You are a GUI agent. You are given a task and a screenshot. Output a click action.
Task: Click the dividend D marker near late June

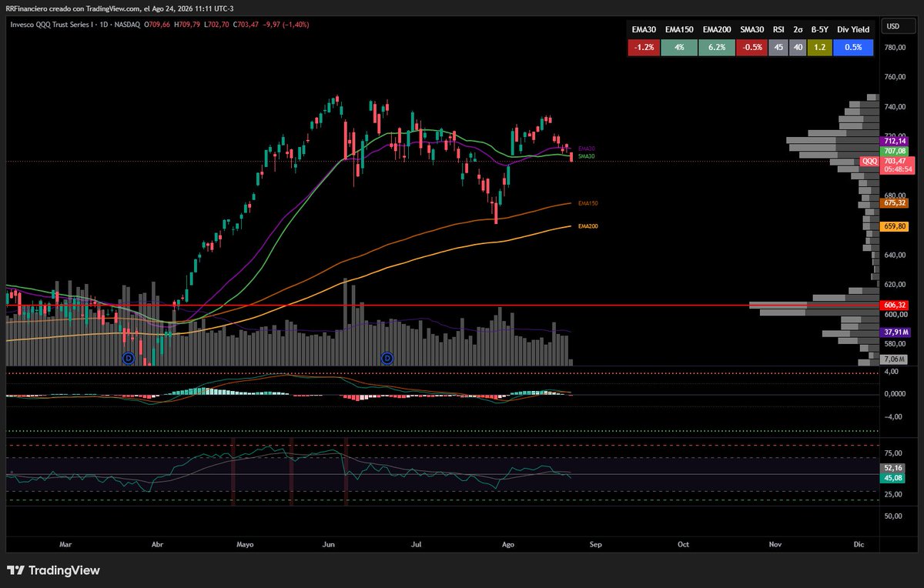(387, 358)
